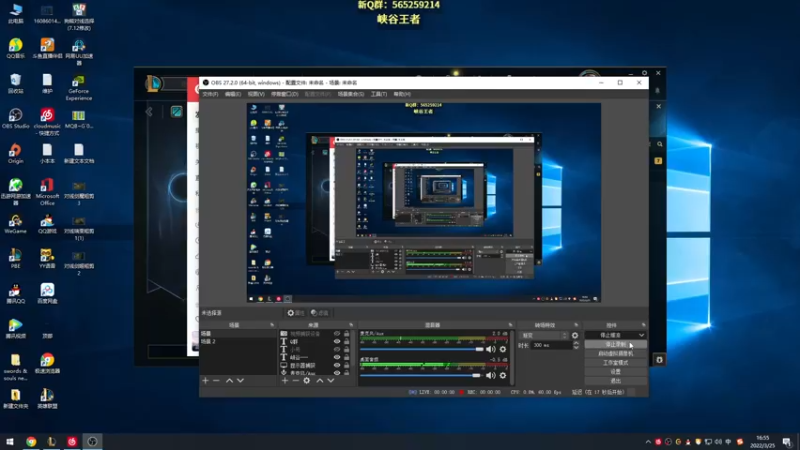Viewport: 800px width, 450px height.
Task: Move source down with down arrow
Action: coord(331,381)
